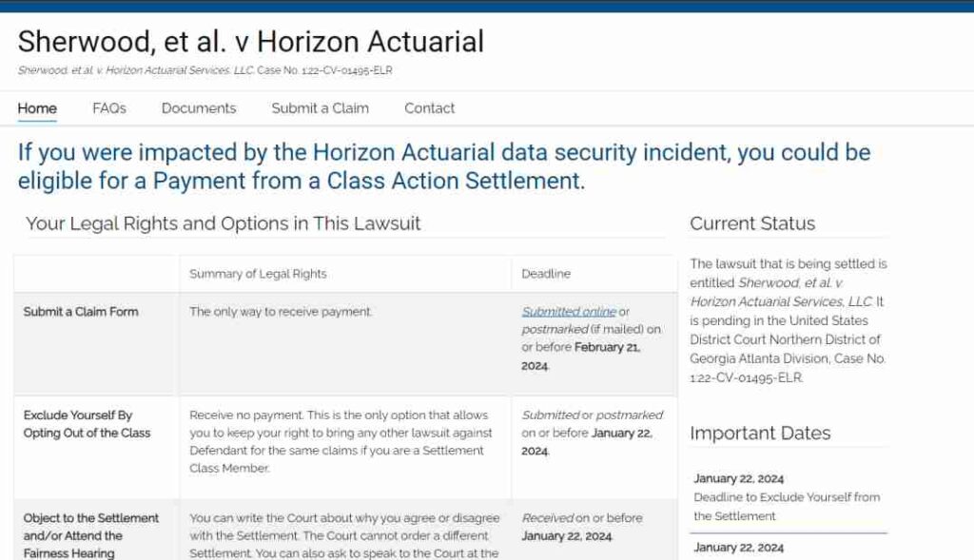Click the Your Legal Rights and Options heading

tap(223, 224)
